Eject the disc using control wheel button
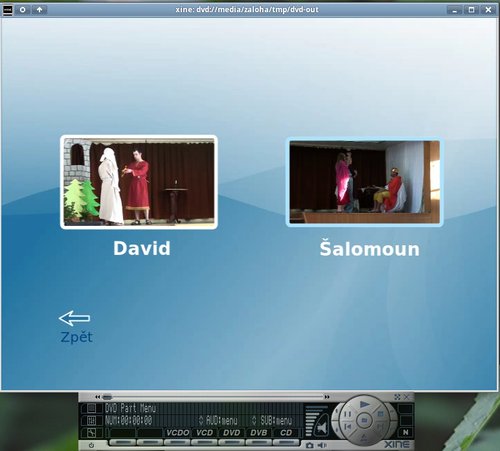This screenshot has width=500, height=451. [364, 437]
